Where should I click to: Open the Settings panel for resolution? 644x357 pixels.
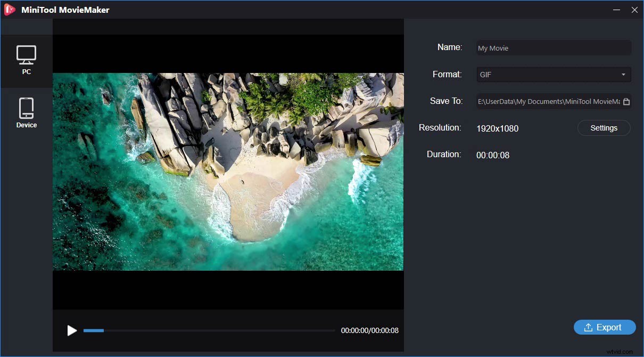coord(604,128)
